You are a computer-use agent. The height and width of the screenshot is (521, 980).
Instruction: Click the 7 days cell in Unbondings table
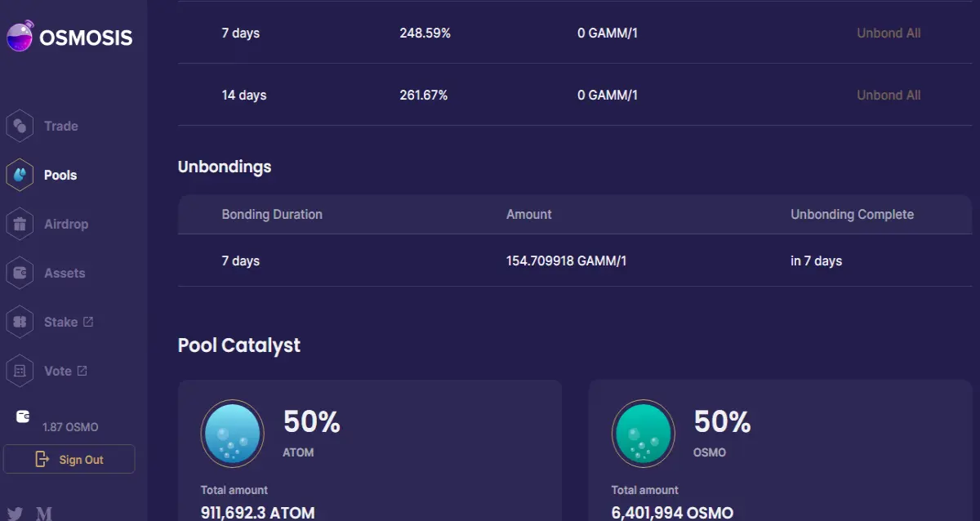tap(241, 261)
